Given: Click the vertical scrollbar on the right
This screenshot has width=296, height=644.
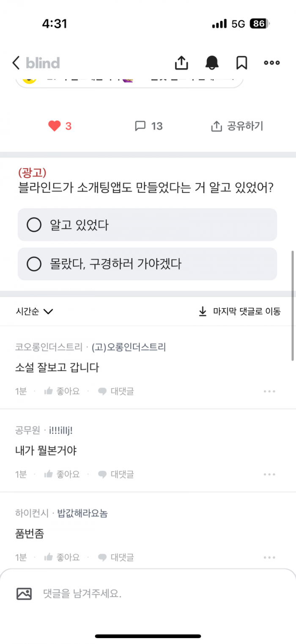Looking at the screenshot, I should (293, 305).
